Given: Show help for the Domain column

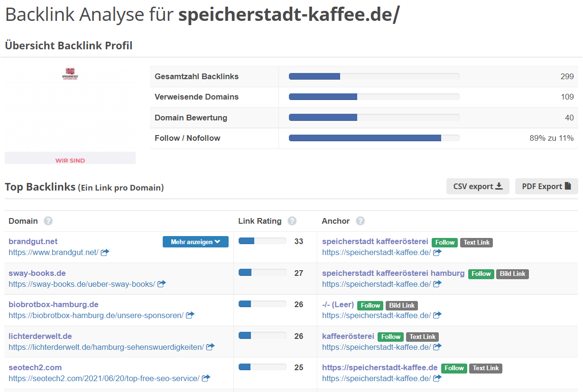Looking at the screenshot, I should [x=48, y=221].
